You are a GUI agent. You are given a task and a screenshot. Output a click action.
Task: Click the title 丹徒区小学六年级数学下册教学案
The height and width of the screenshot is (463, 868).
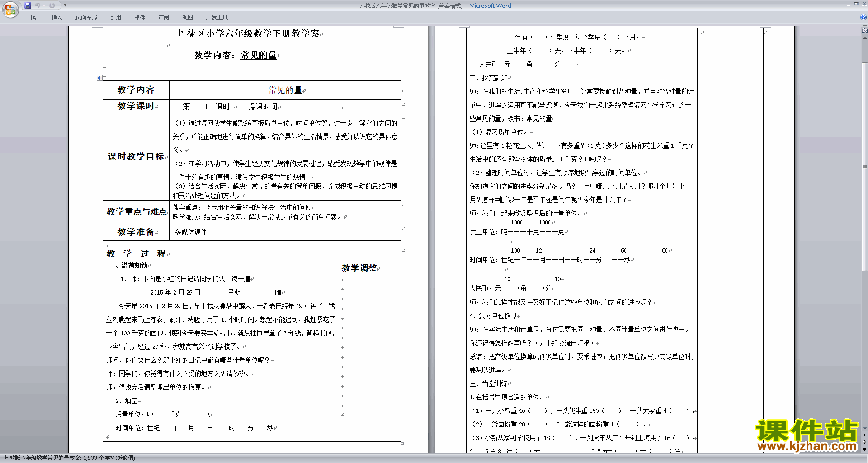point(248,33)
